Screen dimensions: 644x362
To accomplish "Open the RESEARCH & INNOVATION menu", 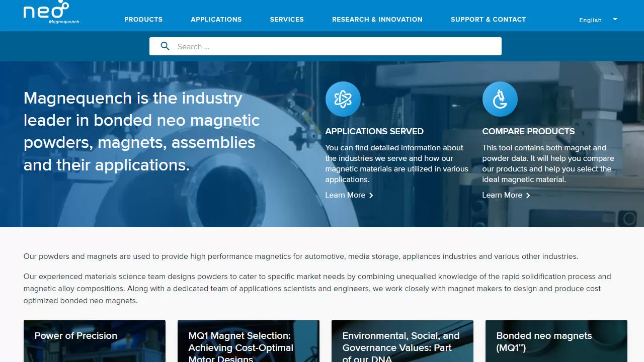I will pyautogui.click(x=377, y=20).
